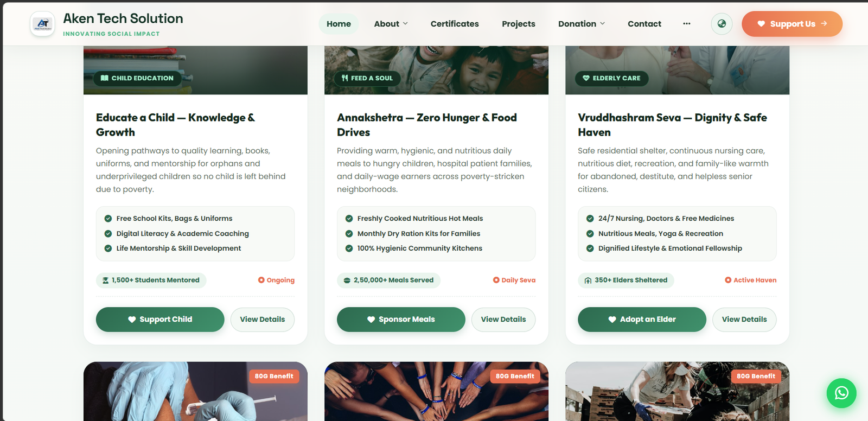Click the Sponsor Meals button

pyautogui.click(x=401, y=320)
